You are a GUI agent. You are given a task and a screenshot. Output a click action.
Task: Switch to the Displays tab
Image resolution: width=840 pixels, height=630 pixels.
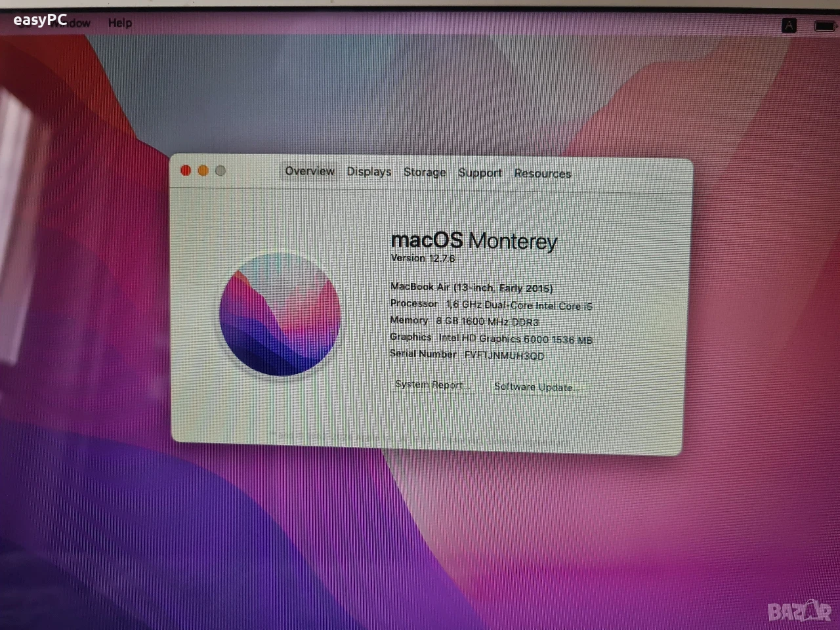[x=369, y=172]
